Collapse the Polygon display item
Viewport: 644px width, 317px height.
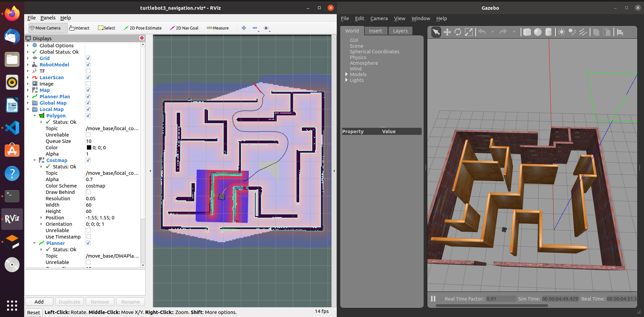coord(35,116)
